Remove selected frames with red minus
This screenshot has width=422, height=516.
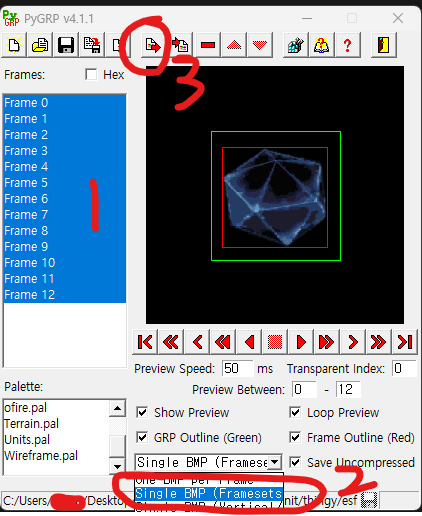click(208, 45)
